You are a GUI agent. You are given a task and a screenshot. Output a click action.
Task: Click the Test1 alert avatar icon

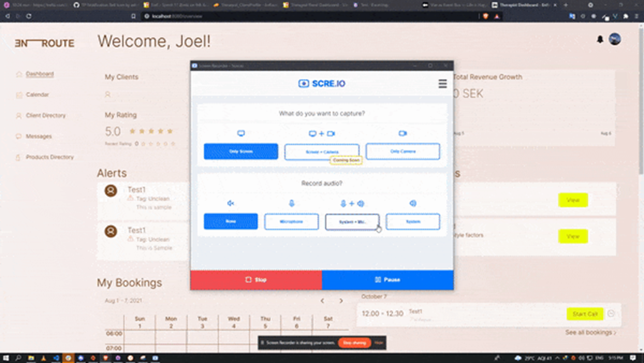pyautogui.click(x=111, y=191)
